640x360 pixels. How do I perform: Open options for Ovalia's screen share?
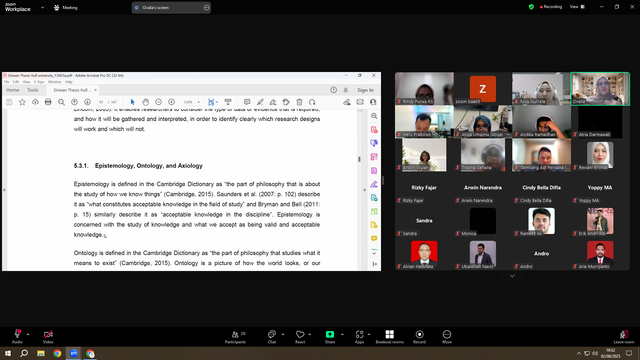[207, 7]
